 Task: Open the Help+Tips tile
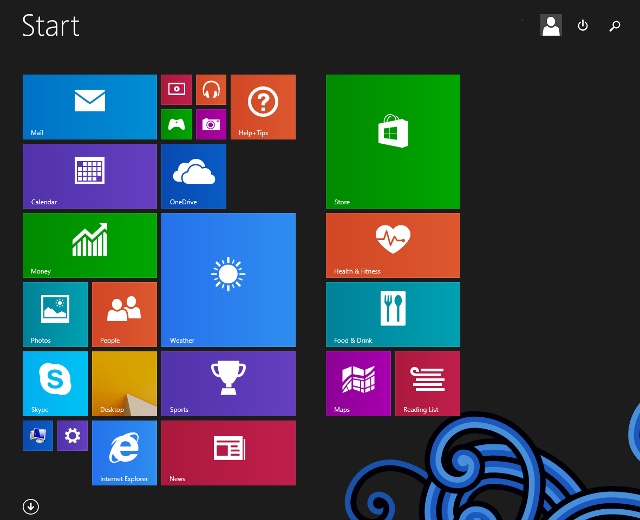(x=263, y=107)
